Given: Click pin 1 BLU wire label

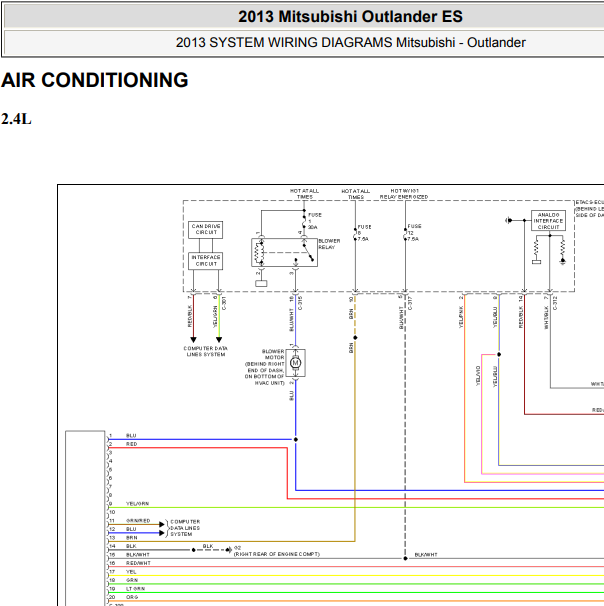Looking at the screenshot, I should coord(131,436).
